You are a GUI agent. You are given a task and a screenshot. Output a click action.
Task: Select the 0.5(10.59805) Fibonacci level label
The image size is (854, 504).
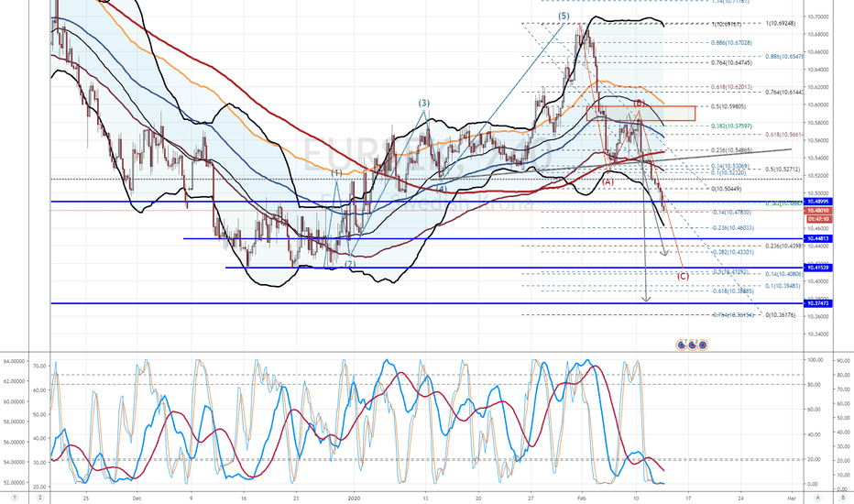(x=728, y=107)
